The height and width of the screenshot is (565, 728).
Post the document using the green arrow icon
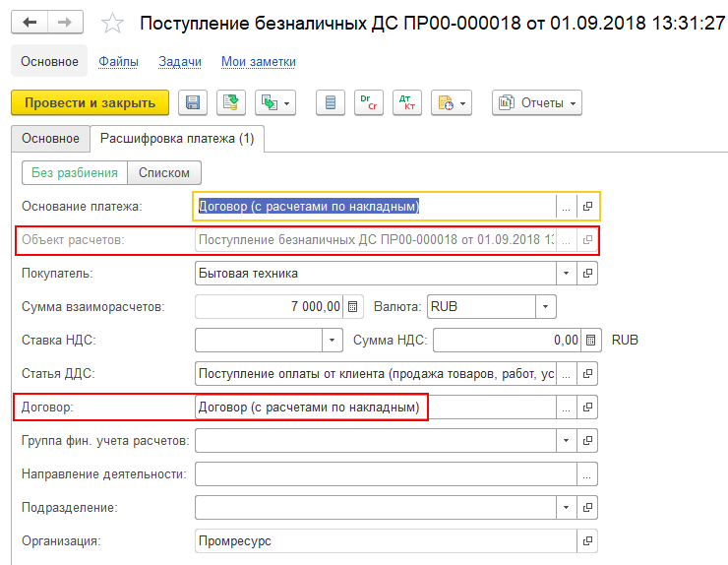point(231,102)
